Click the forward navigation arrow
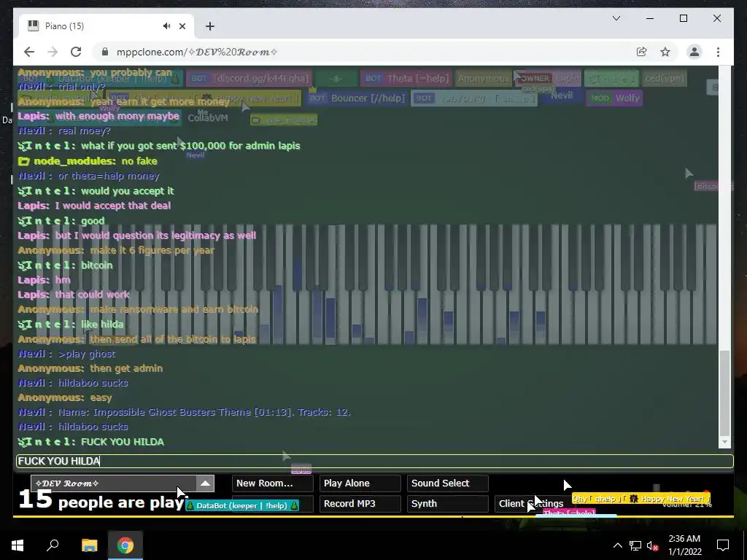Screen dimensions: 747x560 tap(53, 52)
